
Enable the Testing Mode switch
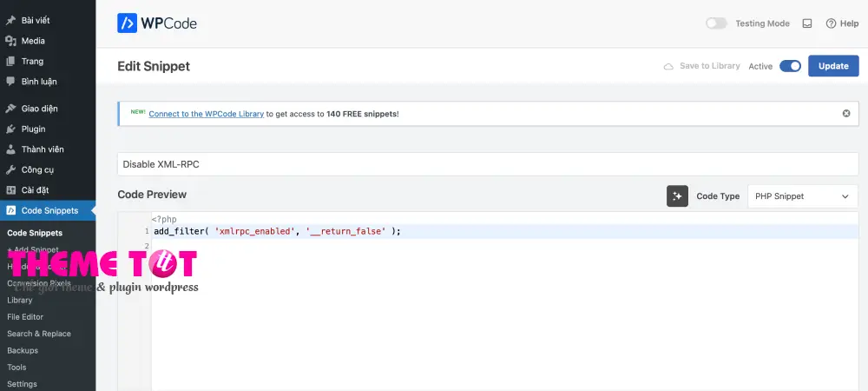(716, 23)
